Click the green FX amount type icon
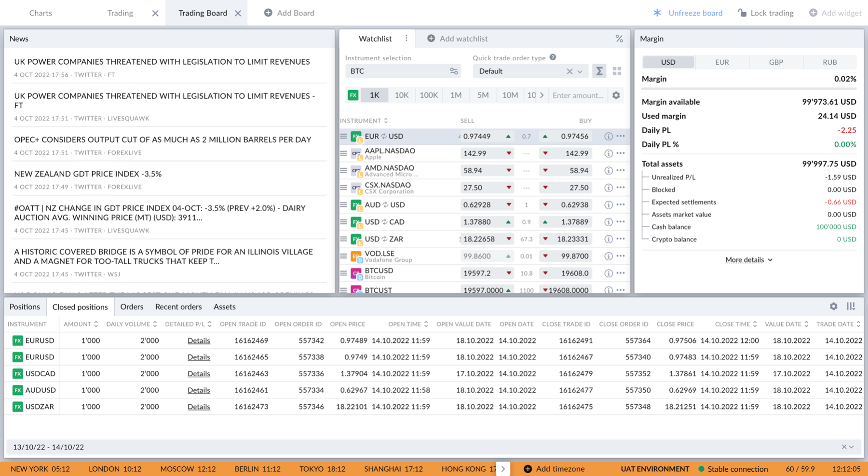Image resolution: width=868 pixels, height=476 pixels. tap(353, 95)
